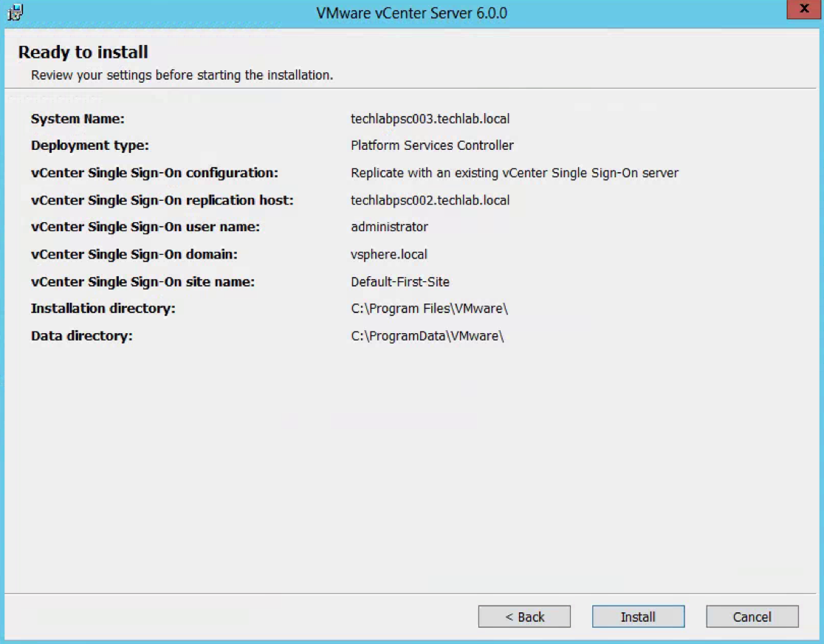Viewport: 824px width, 644px height.
Task: Click the 'vCenter Single Sign-On domain:' label
Action: tap(134, 255)
